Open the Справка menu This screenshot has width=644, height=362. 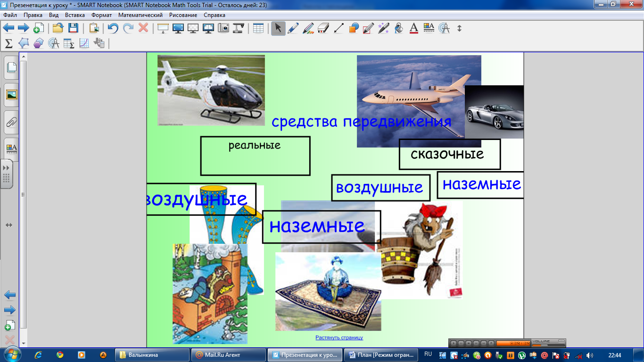coord(215,15)
